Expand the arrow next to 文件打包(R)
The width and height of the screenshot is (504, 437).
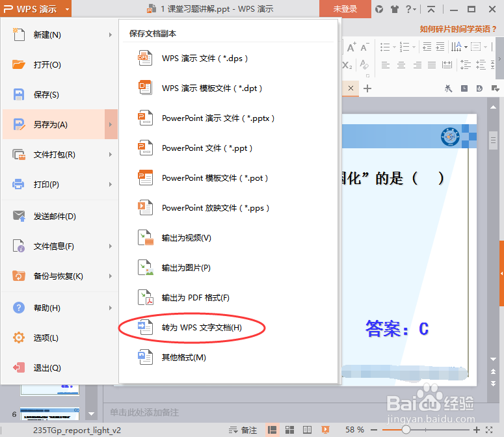point(111,154)
